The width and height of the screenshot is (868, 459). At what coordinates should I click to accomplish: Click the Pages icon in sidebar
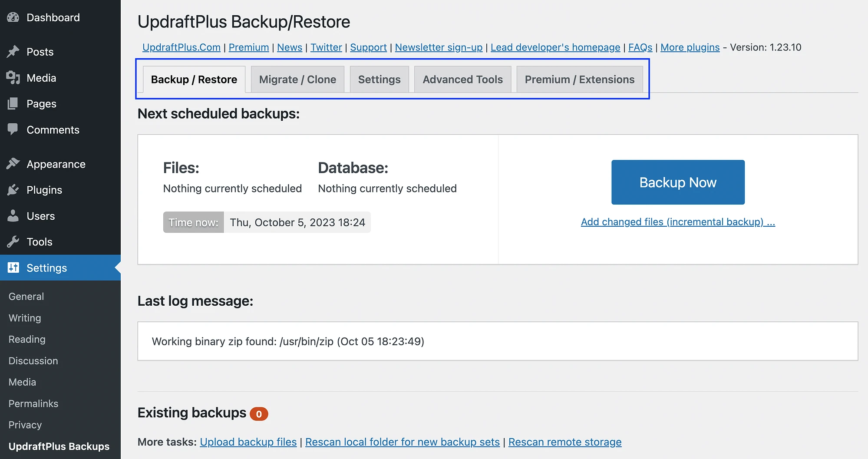click(x=13, y=103)
